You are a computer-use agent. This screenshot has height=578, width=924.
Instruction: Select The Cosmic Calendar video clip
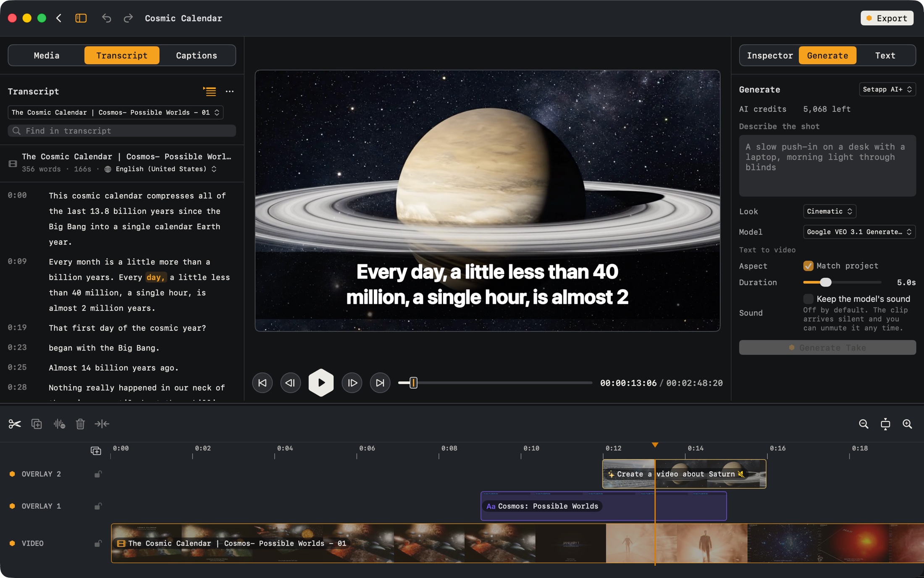pos(517,543)
